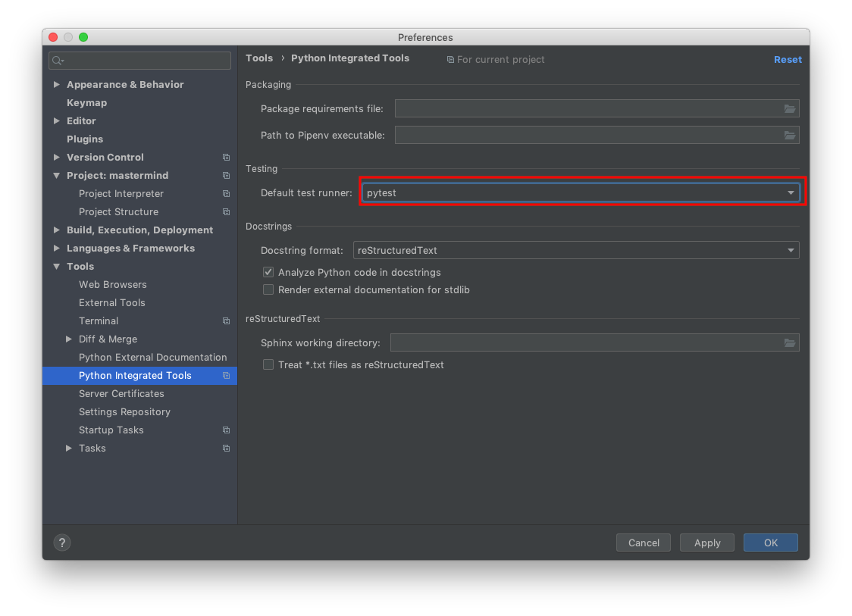Click the project icon beside Terminal
This screenshot has width=852, height=616.
(226, 321)
